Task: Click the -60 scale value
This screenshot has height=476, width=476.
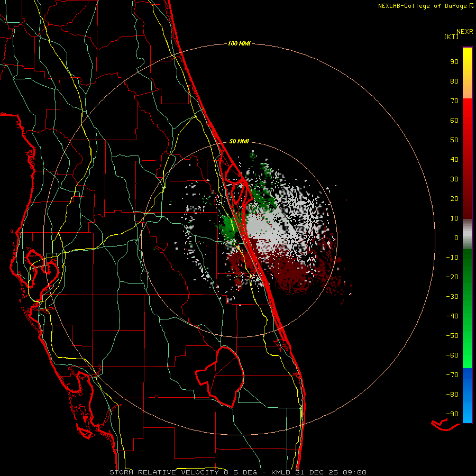Action: pyautogui.click(x=452, y=355)
